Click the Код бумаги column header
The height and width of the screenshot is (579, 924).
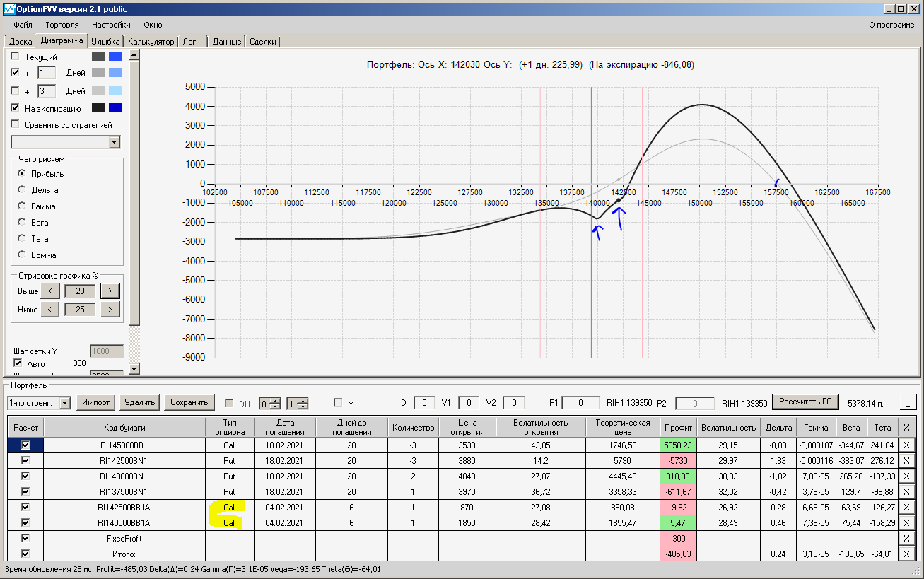tap(124, 427)
